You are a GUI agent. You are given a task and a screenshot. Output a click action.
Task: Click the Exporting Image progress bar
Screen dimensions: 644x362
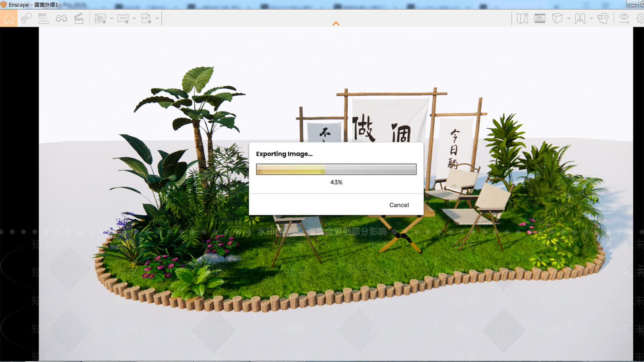coord(336,169)
